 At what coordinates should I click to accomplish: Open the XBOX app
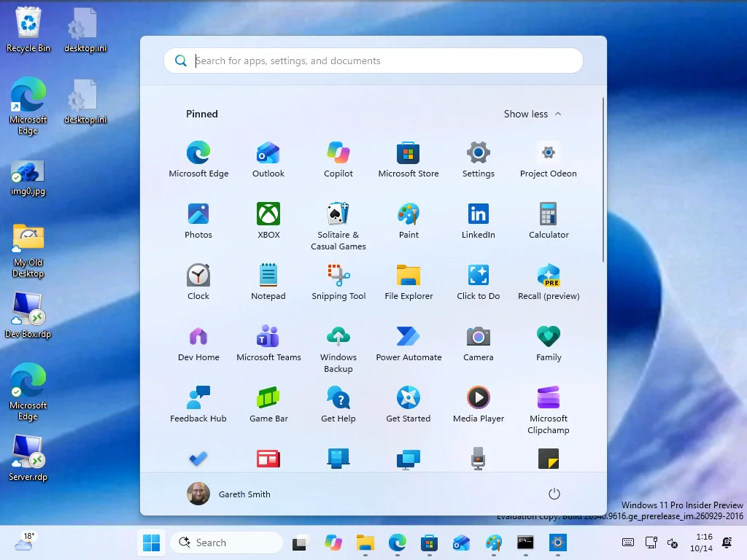[x=268, y=220]
